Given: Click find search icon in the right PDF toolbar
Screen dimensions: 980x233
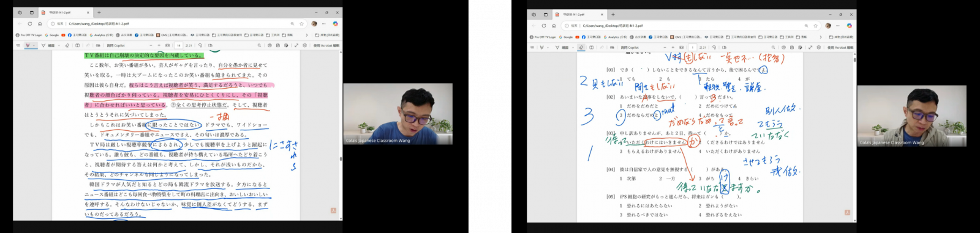Looking at the screenshot, I should coord(773,47).
